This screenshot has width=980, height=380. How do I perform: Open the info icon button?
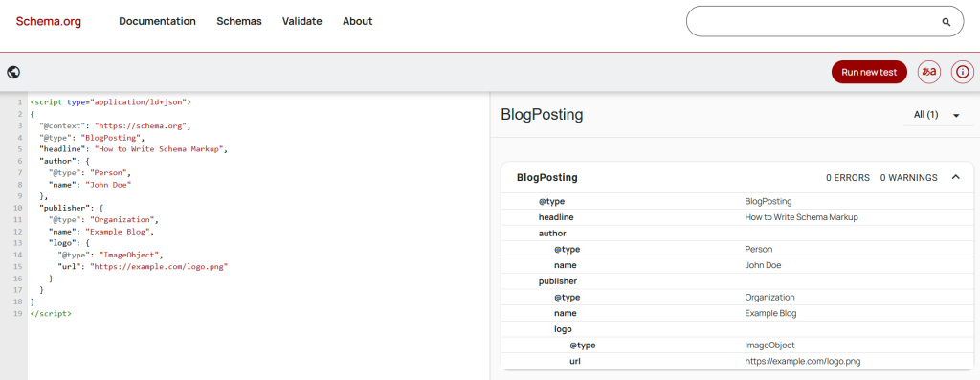coord(963,72)
